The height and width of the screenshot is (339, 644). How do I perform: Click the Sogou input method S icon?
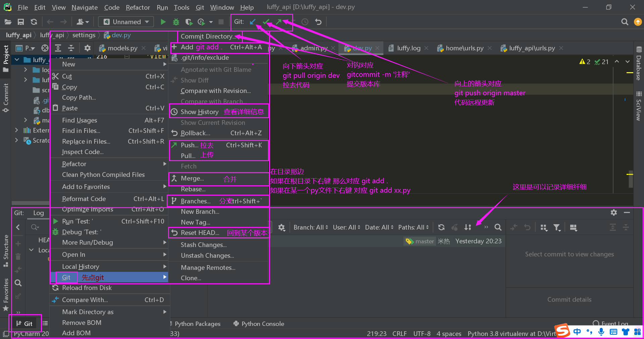pos(562,331)
